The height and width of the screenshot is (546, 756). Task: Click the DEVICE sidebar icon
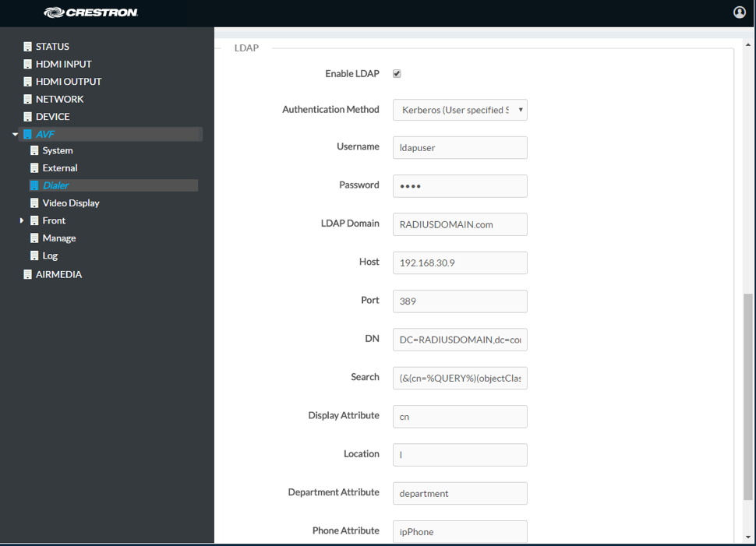(27, 116)
